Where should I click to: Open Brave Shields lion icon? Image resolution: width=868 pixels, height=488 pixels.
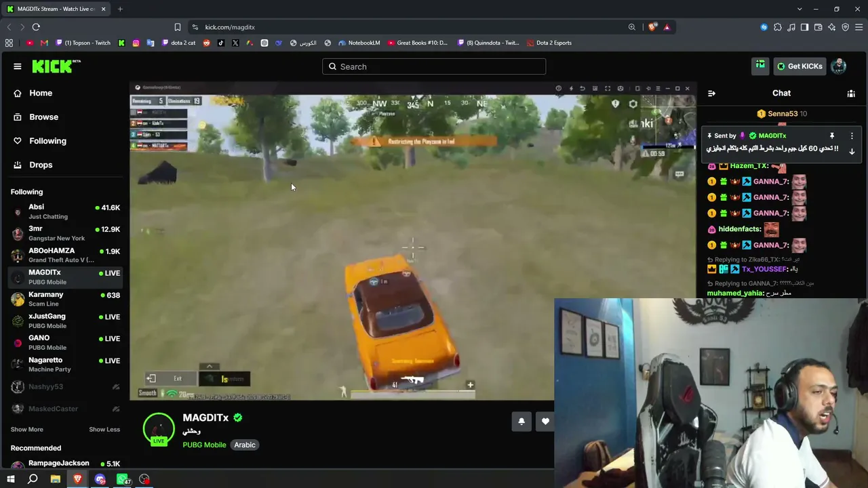[652, 27]
